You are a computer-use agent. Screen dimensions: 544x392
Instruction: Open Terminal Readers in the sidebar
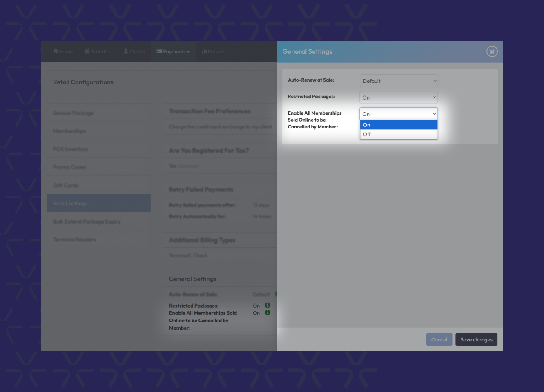[x=99, y=239]
